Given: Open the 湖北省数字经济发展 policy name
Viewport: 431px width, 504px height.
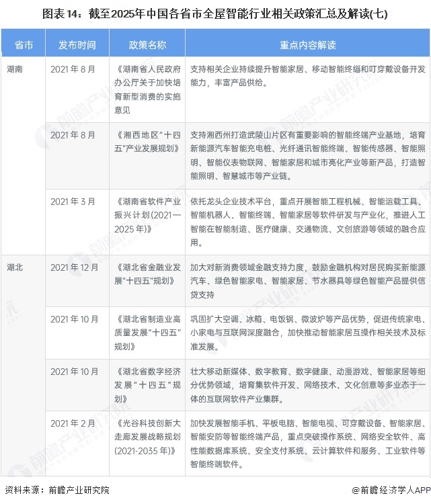Looking at the screenshot, I should [147, 384].
